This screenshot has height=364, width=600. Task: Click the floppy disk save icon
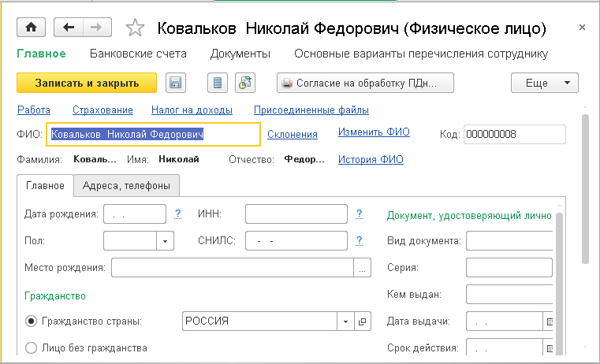[175, 83]
